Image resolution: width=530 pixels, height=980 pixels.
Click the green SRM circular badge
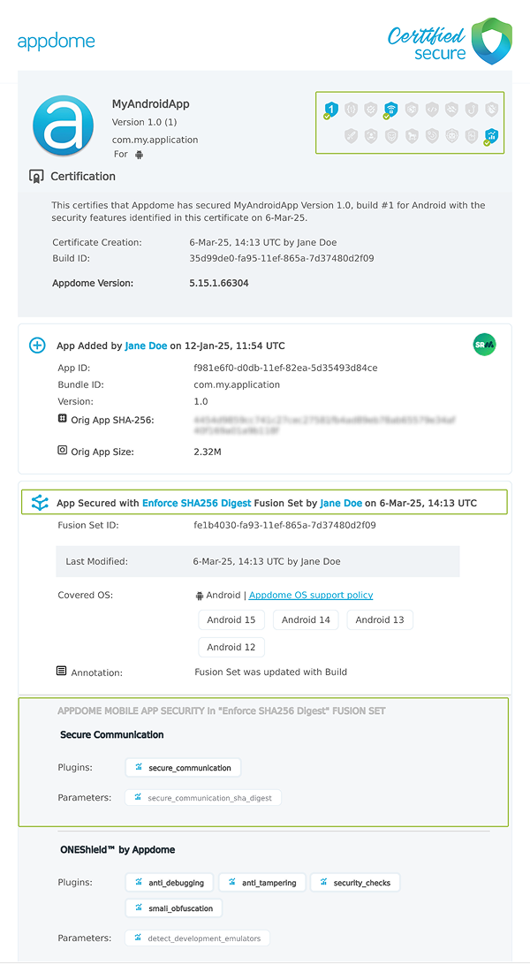pos(484,345)
